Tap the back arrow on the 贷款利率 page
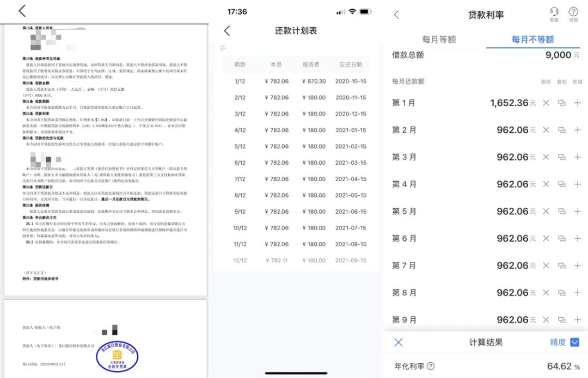588x378 pixels. point(396,15)
